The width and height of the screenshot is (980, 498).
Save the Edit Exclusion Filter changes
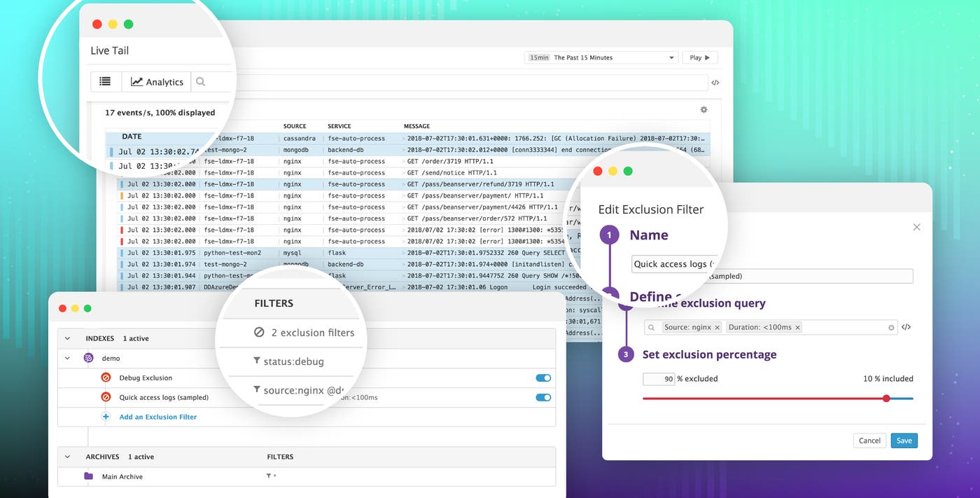(904, 441)
